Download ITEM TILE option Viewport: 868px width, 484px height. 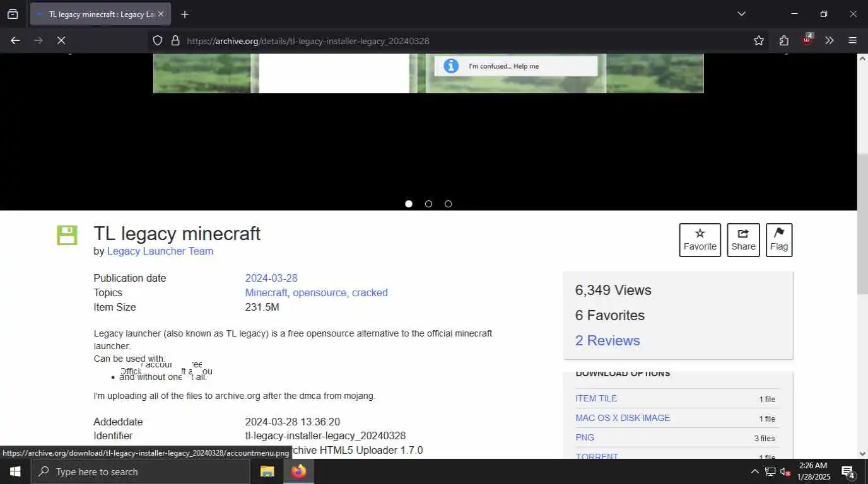596,398
